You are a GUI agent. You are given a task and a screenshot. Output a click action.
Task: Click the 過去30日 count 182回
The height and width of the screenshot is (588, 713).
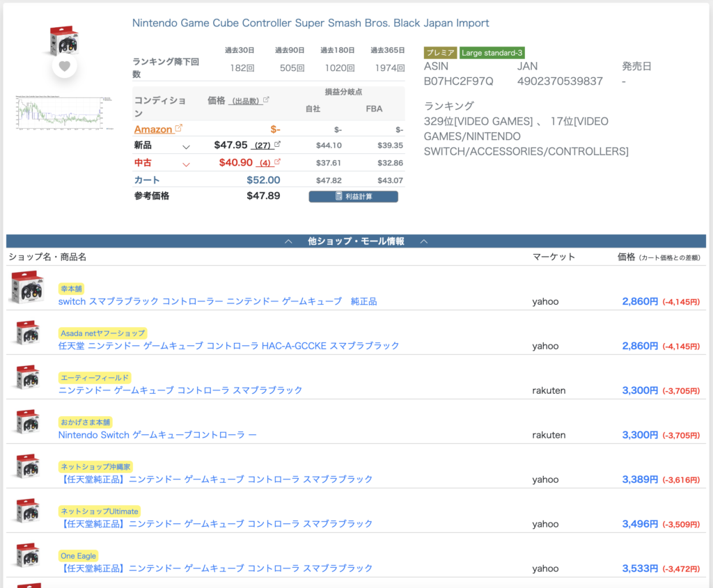pyautogui.click(x=242, y=68)
